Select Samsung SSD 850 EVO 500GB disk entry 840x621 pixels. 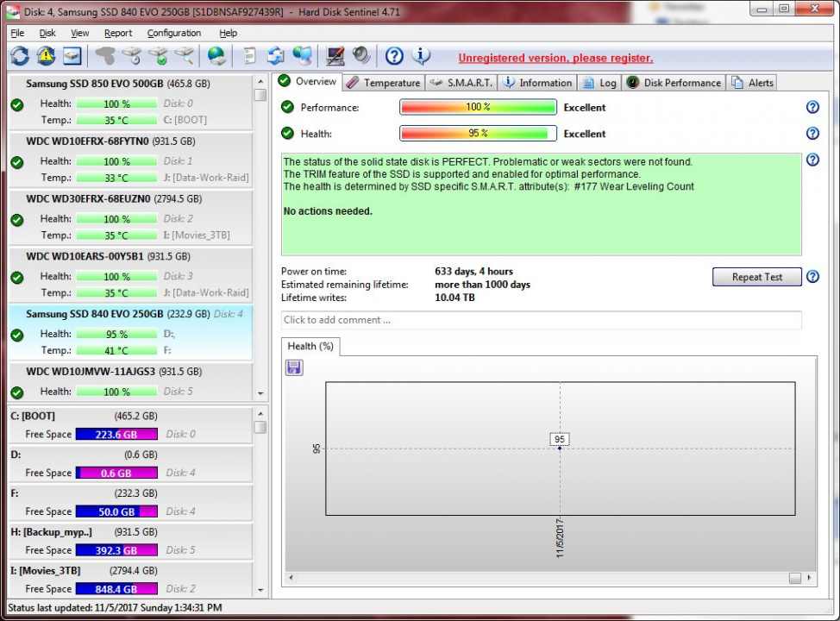130,102
